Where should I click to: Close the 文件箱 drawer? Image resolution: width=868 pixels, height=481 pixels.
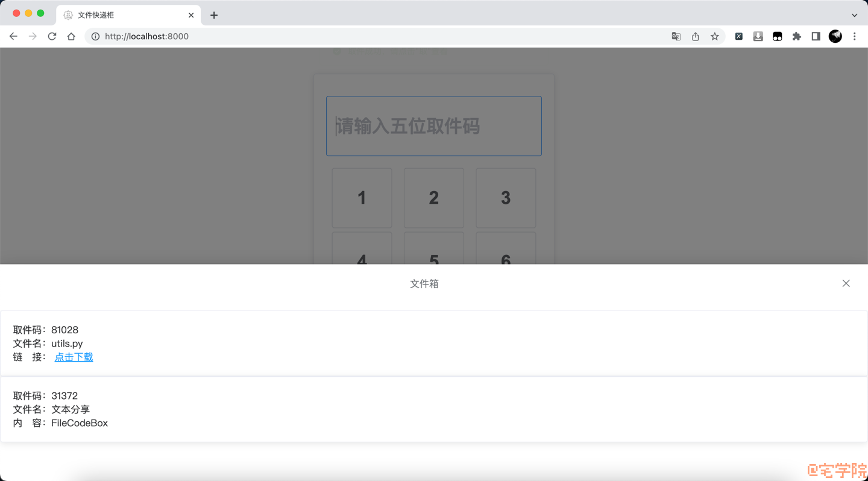coord(846,283)
